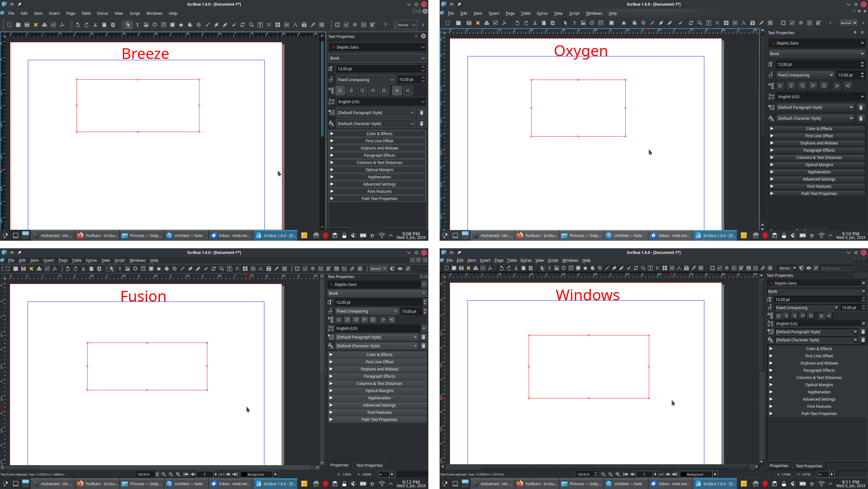Screen dimensions: 868x489
Task: Select the Eye Dropper tool in Oxygen window
Action: click(x=761, y=23)
